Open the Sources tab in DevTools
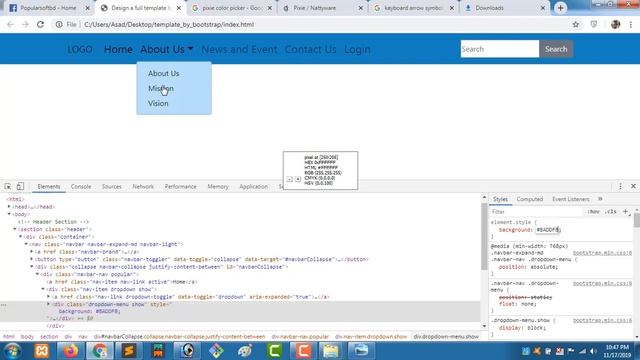The image size is (640, 360). 111,187
